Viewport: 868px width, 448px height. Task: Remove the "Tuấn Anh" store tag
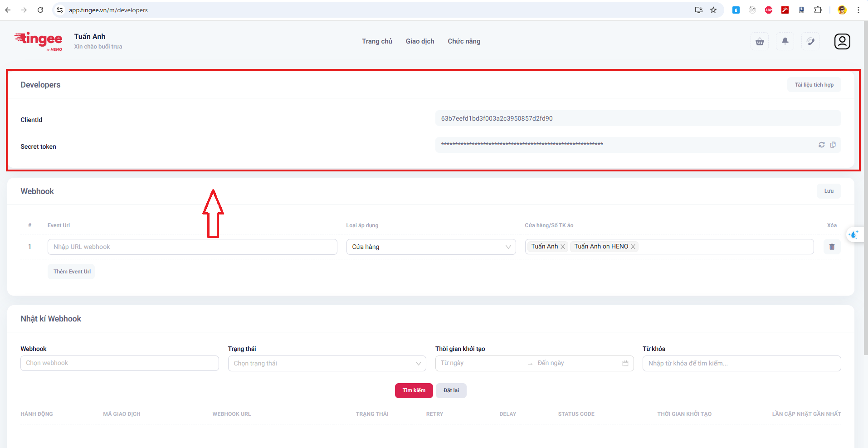[563, 247]
